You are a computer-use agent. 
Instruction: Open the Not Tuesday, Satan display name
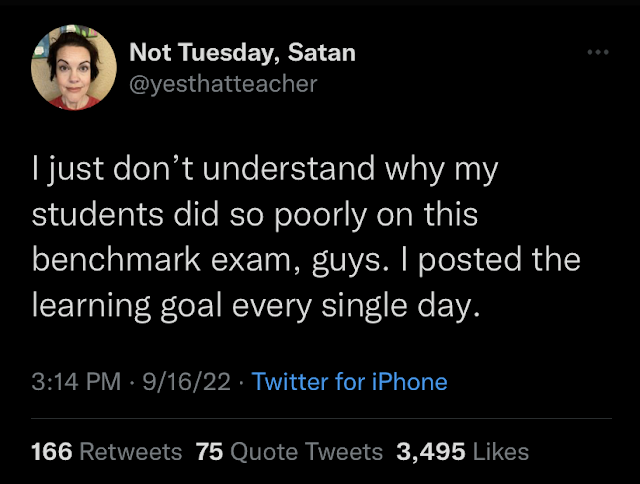tap(242, 52)
